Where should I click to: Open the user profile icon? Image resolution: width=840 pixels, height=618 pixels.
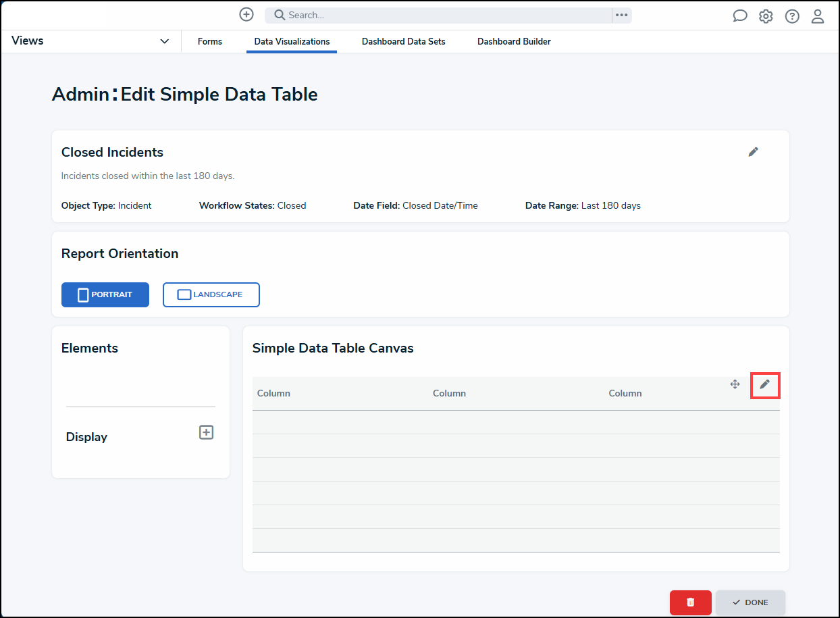pos(818,16)
